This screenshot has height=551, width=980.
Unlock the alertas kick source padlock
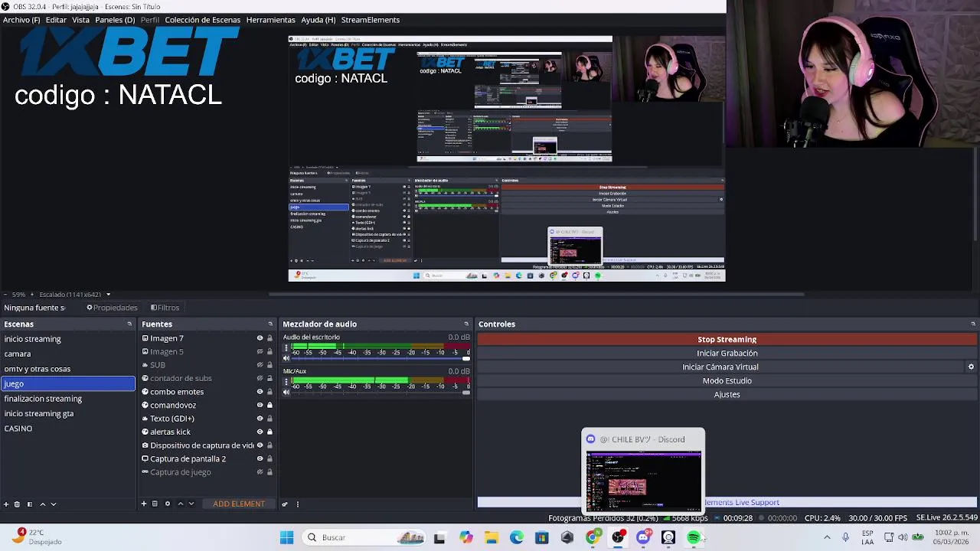click(269, 432)
